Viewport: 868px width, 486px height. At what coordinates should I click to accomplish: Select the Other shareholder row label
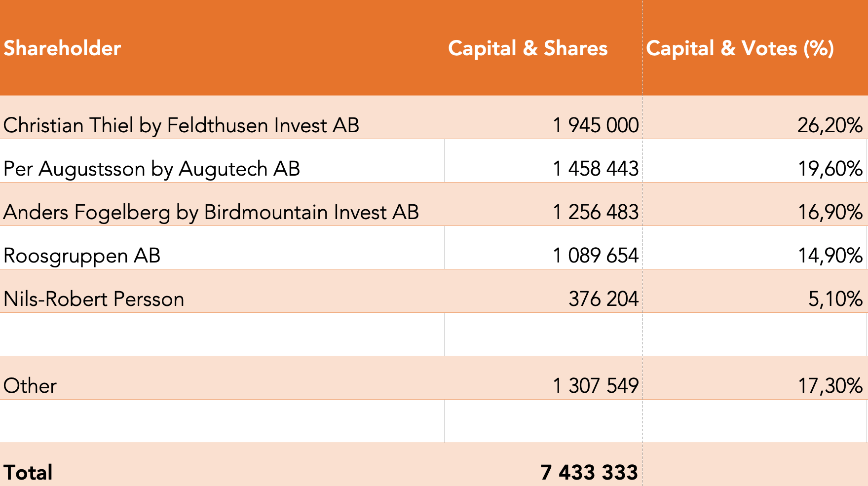(30, 386)
